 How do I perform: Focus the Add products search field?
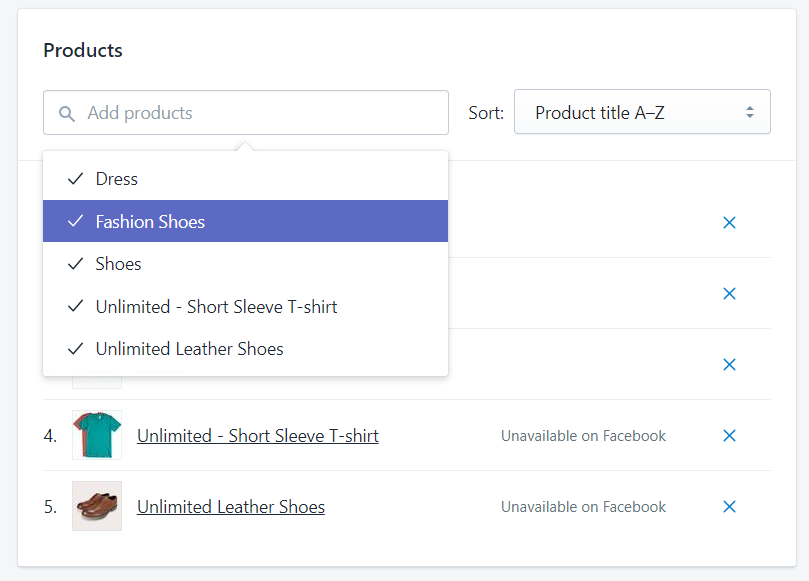pos(246,112)
